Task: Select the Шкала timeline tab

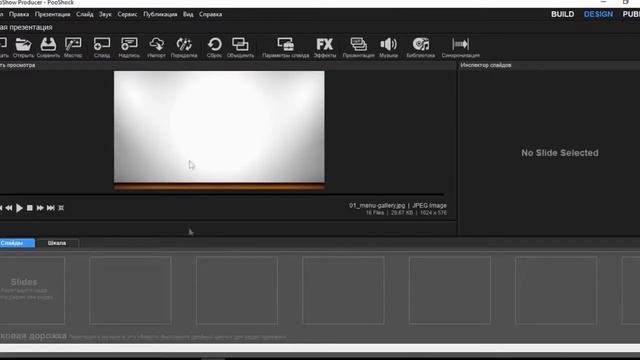Action: click(x=57, y=243)
